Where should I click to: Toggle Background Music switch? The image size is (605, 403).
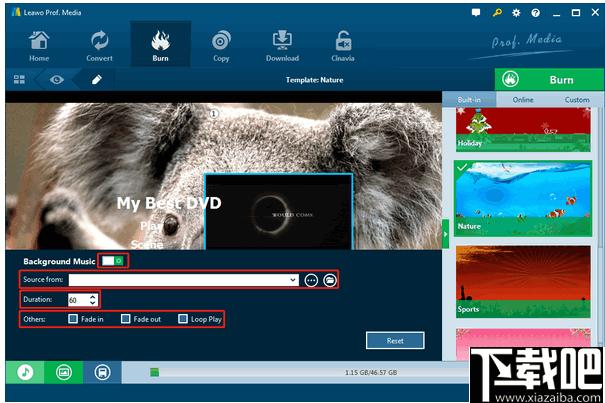pyautogui.click(x=113, y=261)
